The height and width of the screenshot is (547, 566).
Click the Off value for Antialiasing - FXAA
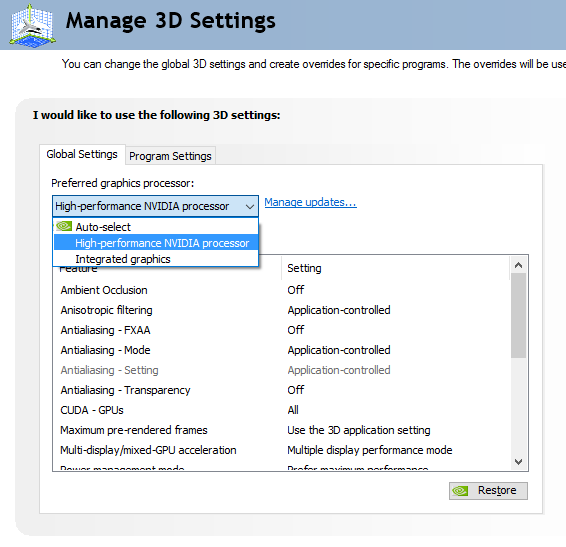[296, 330]
